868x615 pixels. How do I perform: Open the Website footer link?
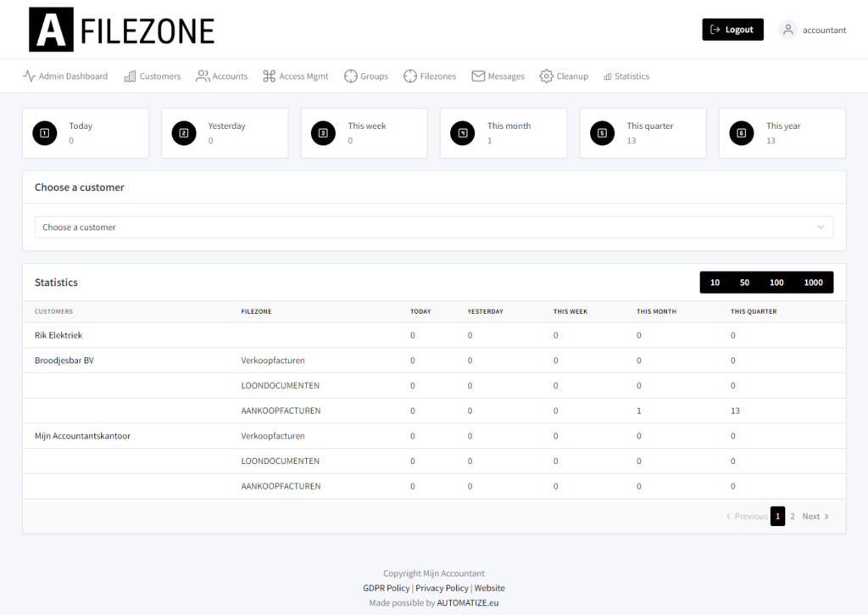pyautogui.click(x=489, y=588)
